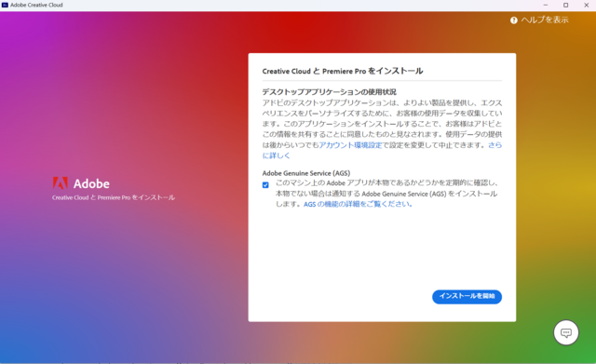Click the Premiere Pro title bar icon
This screenshot has height=364, width=596.
click(5, 5)
